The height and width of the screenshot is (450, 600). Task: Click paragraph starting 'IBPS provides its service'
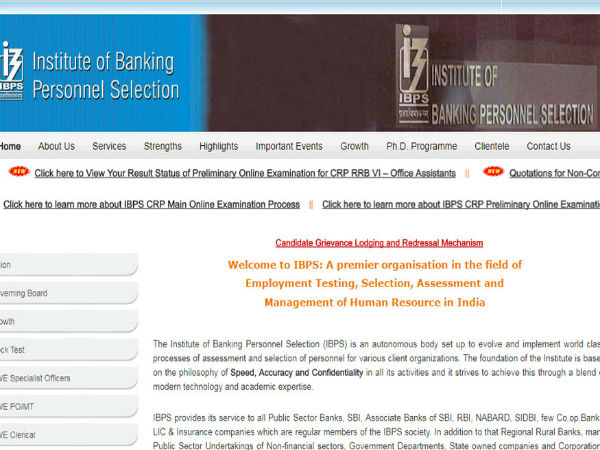coord(376,432)
